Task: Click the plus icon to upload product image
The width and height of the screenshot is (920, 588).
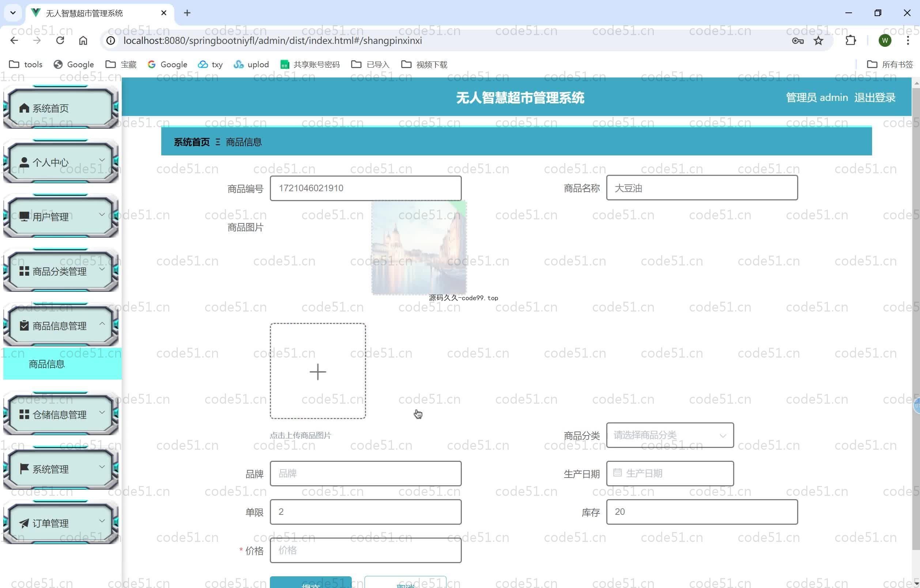Action: tap(317, 372)
